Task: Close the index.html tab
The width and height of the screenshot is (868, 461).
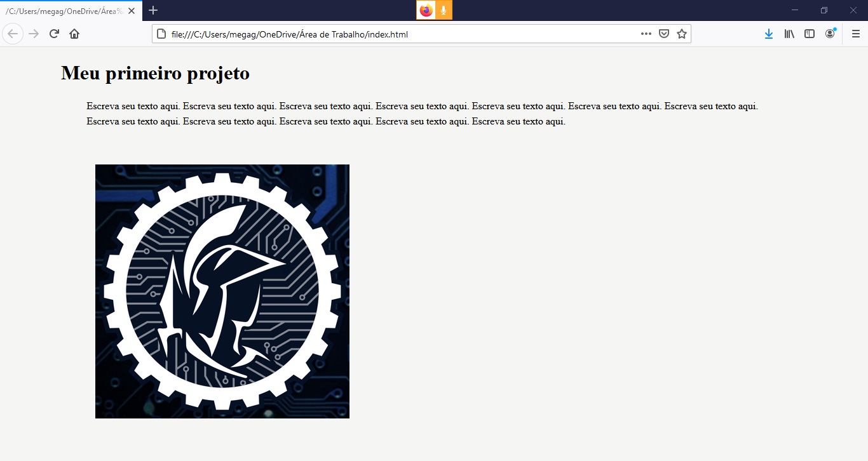Action: pos(132,11)
